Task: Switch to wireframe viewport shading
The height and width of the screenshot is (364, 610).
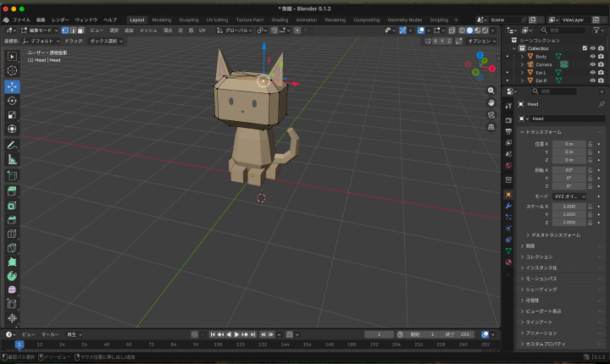Action: (x=463, y=30)
